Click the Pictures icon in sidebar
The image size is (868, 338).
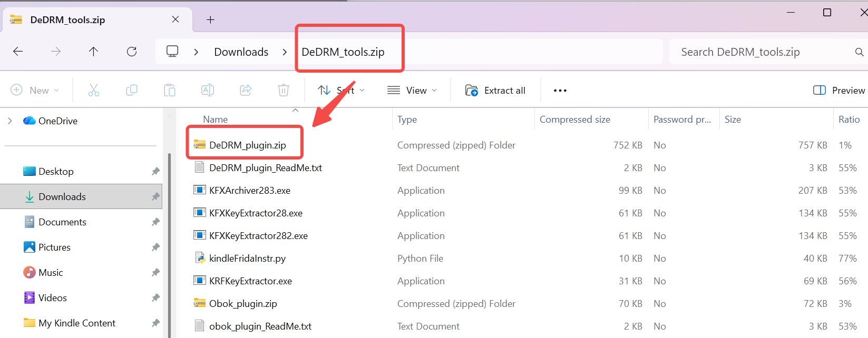pos(30,247)
